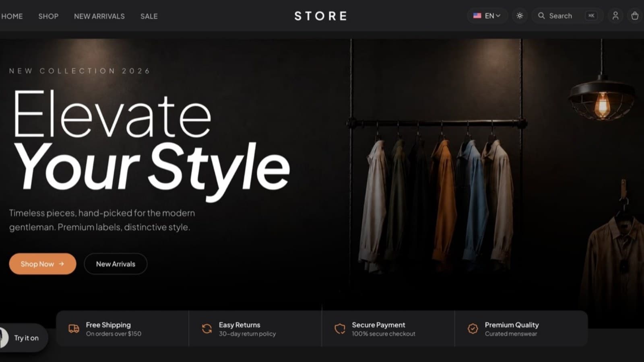The image size is (644, 362).
Task: Expand the EN language dropdown
Action: [x=487, y=16]
